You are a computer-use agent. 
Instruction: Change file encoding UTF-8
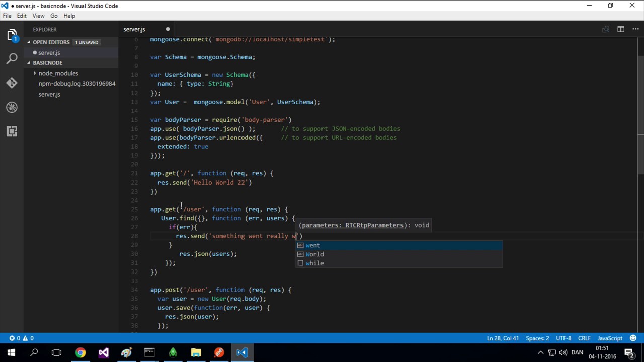[563, 338]
